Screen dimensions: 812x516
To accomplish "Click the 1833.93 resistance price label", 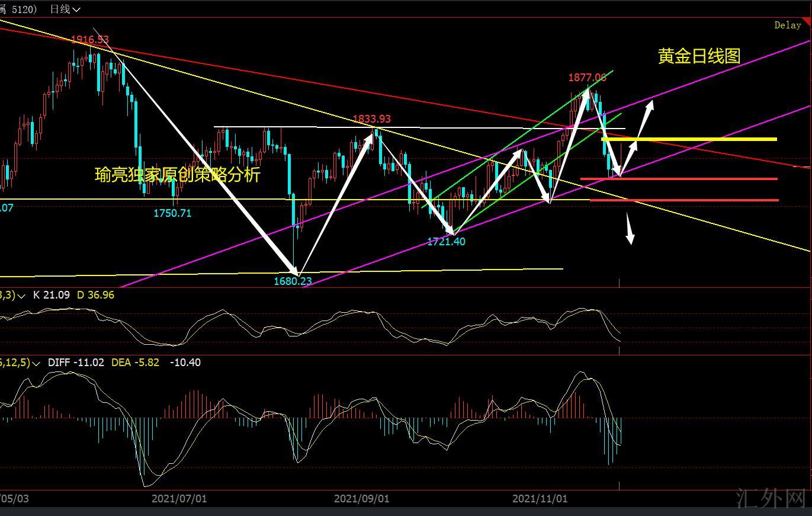I will point(372,119).
